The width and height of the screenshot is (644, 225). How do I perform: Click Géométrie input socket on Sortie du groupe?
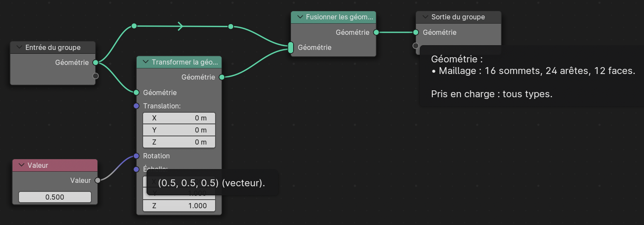point(416,32)
